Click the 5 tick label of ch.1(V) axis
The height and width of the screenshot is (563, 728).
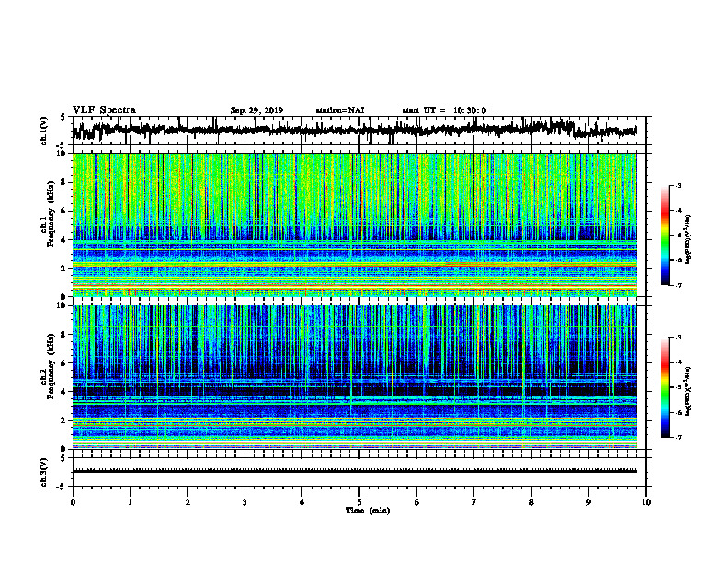pyautogui.click(x=63, y=117)
